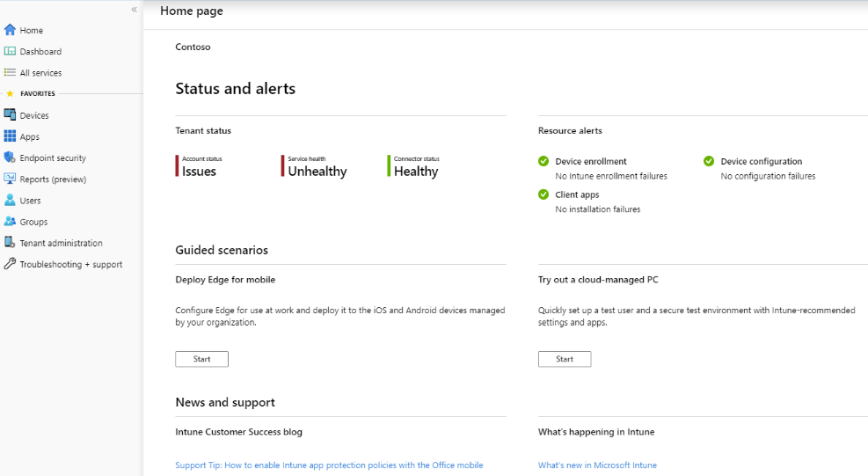Start the cloud-managed PC scenario
This screenshot has width=868, height=476.
pos(564,359)
